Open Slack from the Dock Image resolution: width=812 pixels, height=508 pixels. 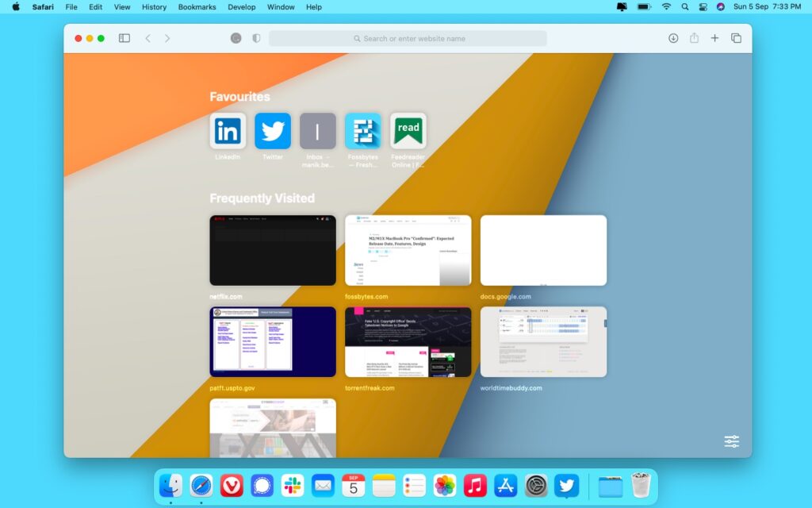coord(292,485)
